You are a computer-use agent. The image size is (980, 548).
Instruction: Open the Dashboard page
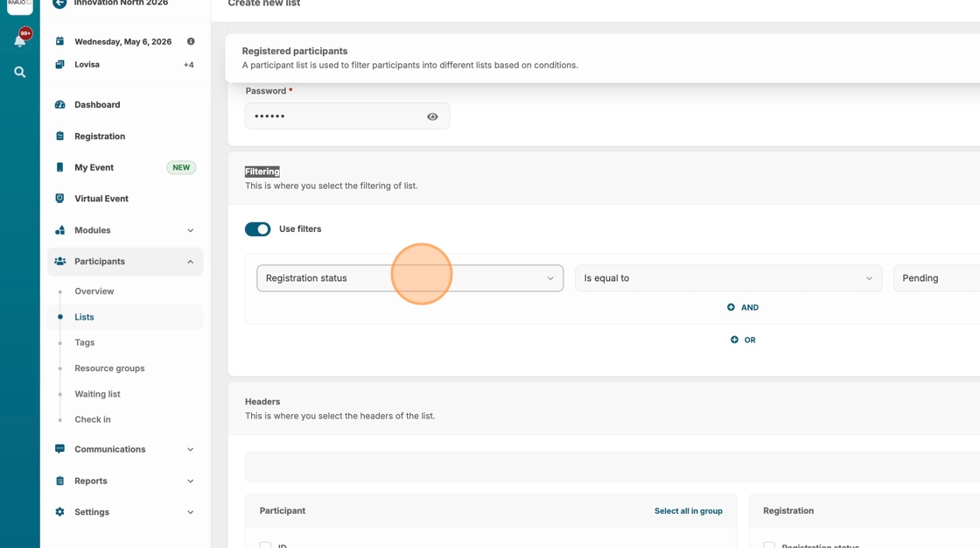[97, 105]
